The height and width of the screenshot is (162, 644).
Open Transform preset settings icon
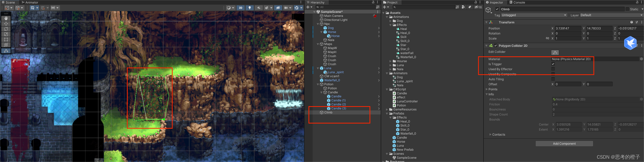(x=636, y=22)
